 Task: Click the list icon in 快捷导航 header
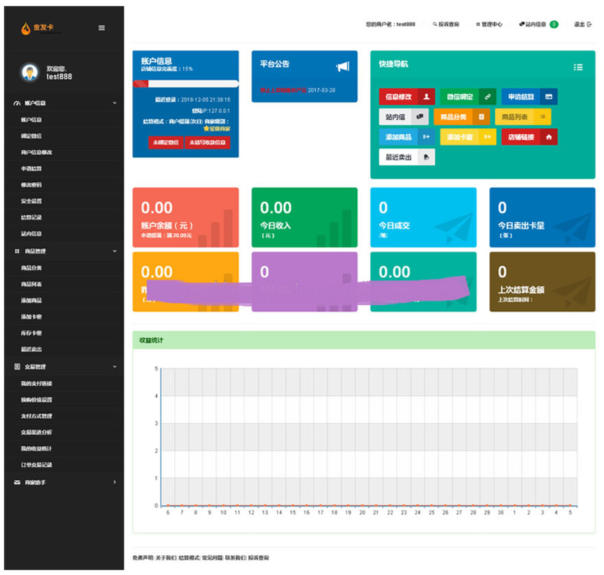pyautogui.click(x=578, y=67)
